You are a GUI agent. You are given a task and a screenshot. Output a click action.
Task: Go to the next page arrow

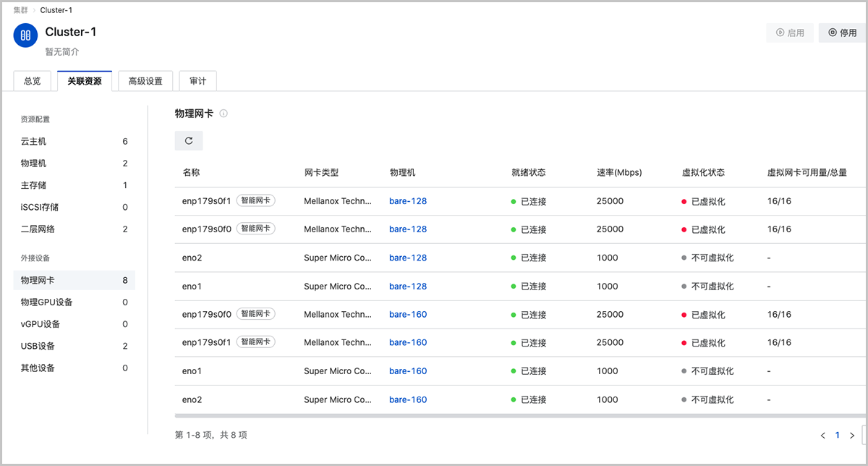coord(852,436)
